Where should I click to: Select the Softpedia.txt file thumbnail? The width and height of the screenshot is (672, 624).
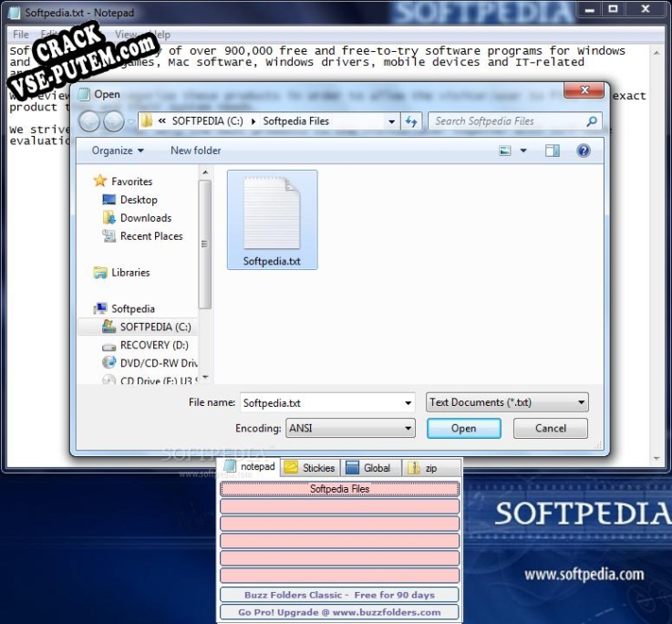272,220
